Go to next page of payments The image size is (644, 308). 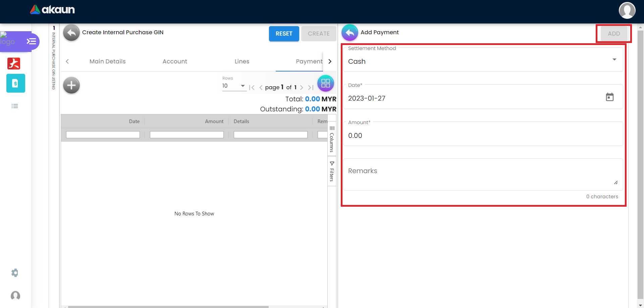(x=302, y=88)
